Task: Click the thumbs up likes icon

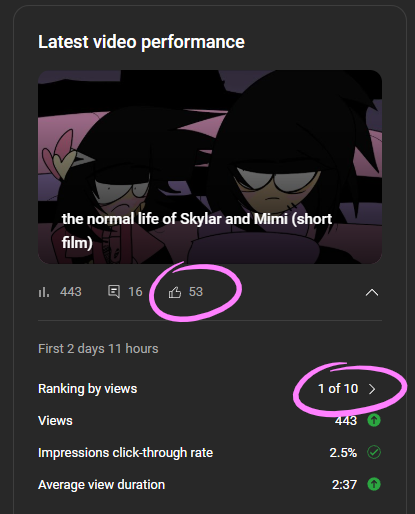Action: 175,292
